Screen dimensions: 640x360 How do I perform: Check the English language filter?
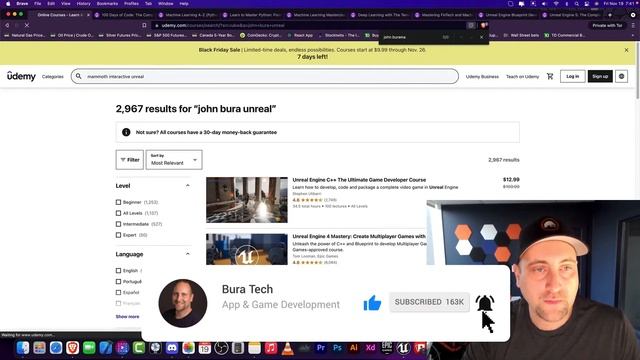(118, 271)
